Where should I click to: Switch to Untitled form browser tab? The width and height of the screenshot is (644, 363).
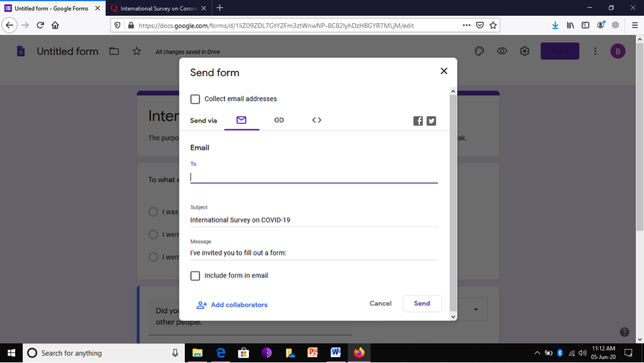[x=52, y=8]
